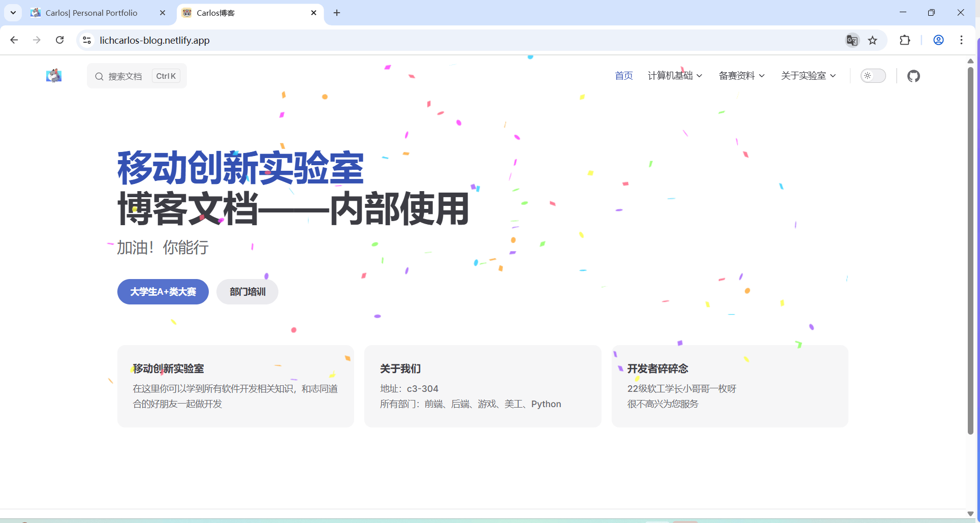980x523 pixels.
Task: Reload the page
Action: tap(60, 40)
